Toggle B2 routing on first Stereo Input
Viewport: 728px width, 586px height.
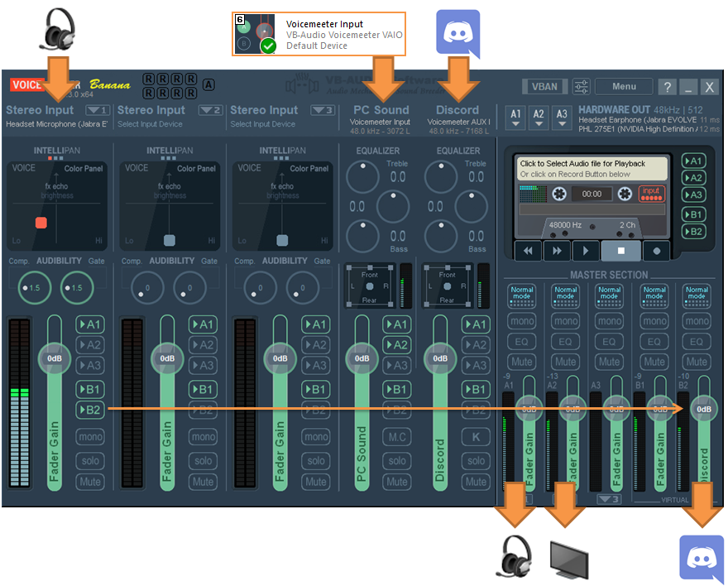[x=90, y=410]
